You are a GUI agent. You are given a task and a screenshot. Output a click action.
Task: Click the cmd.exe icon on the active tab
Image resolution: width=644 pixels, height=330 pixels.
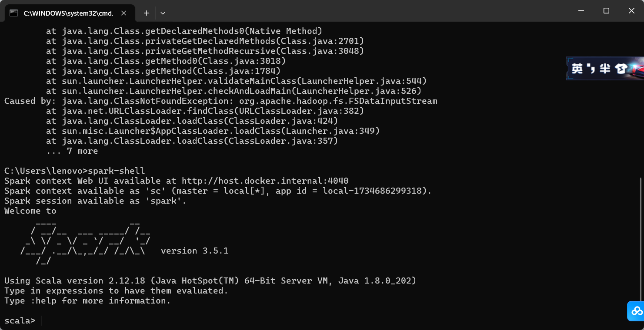13,13
